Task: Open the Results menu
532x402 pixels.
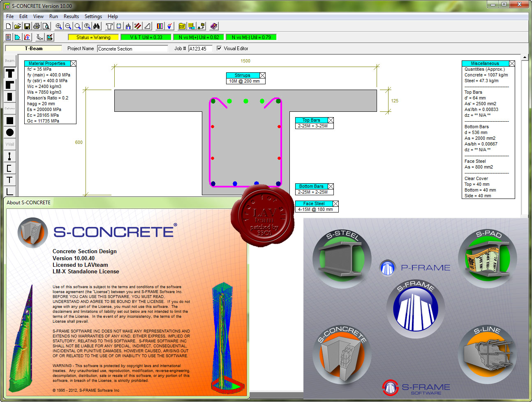Action: point(71,16)
